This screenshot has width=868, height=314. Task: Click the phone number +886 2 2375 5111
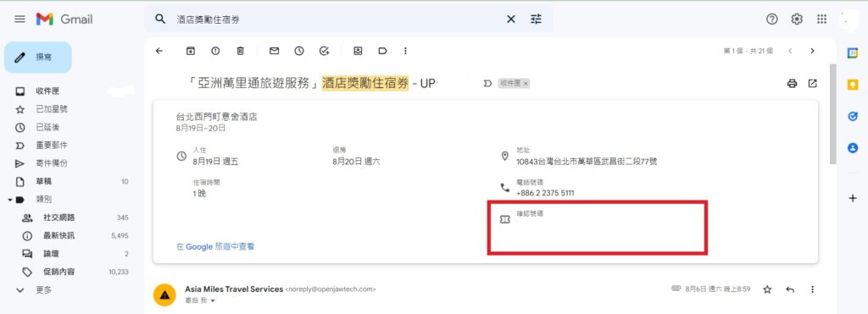coord(545,194)
